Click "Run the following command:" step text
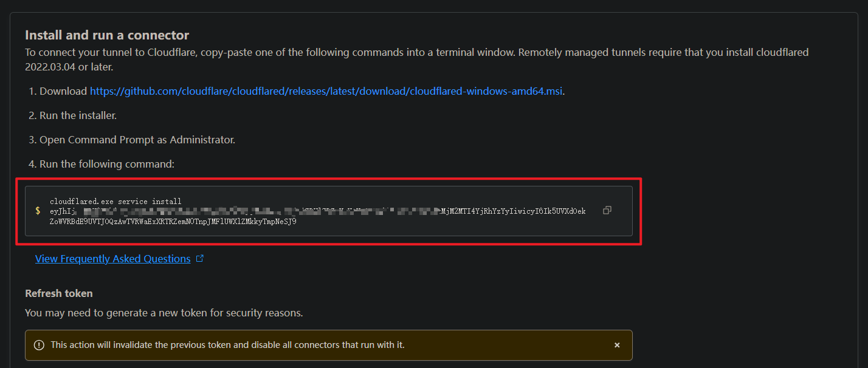Image resolution: width=868 pixels, height=368 pixels. 107,164
